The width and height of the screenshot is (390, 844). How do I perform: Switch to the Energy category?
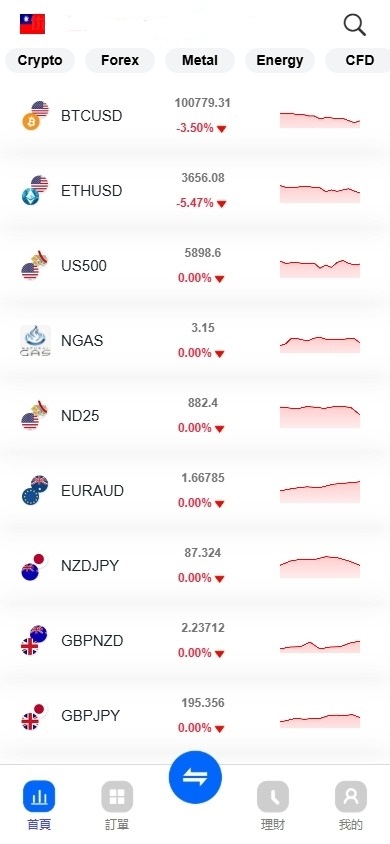[280, 60]
